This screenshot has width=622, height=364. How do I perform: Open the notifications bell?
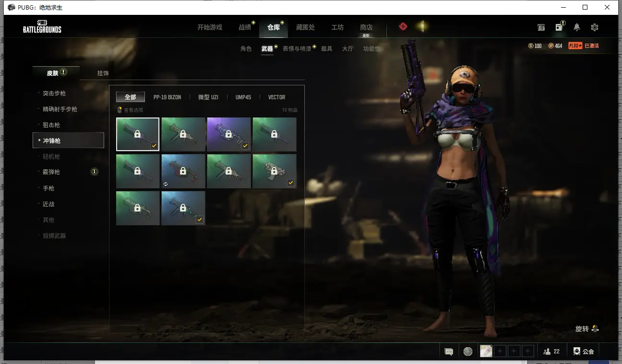(577, 27)
